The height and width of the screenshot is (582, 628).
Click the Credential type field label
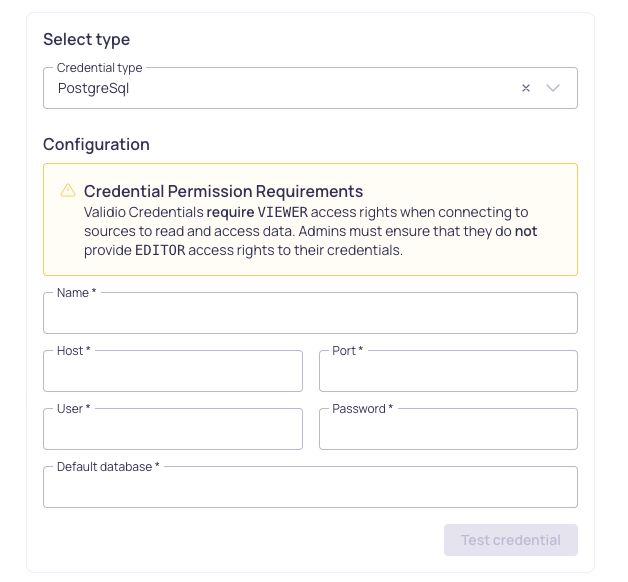pyautogui.click(x=100, y=68)
